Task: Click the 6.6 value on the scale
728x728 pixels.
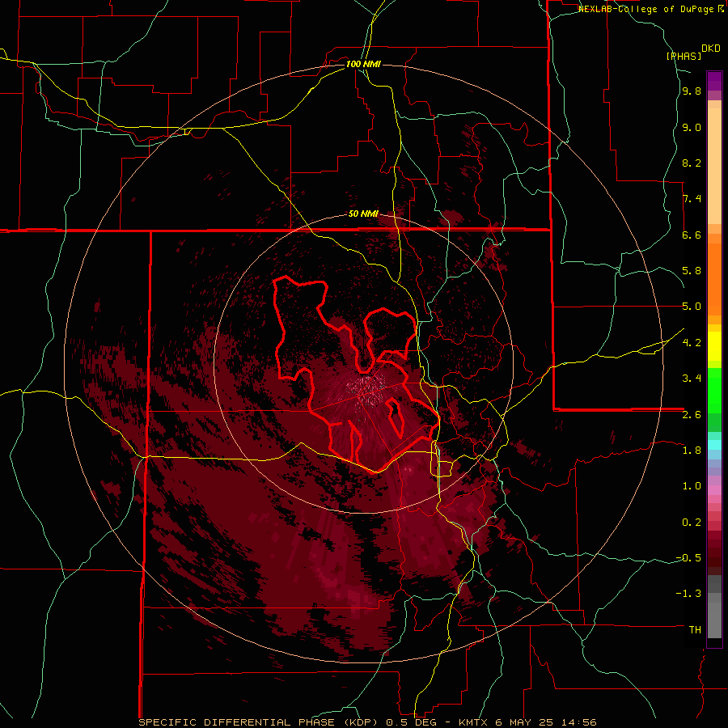Action: [692, 235]
